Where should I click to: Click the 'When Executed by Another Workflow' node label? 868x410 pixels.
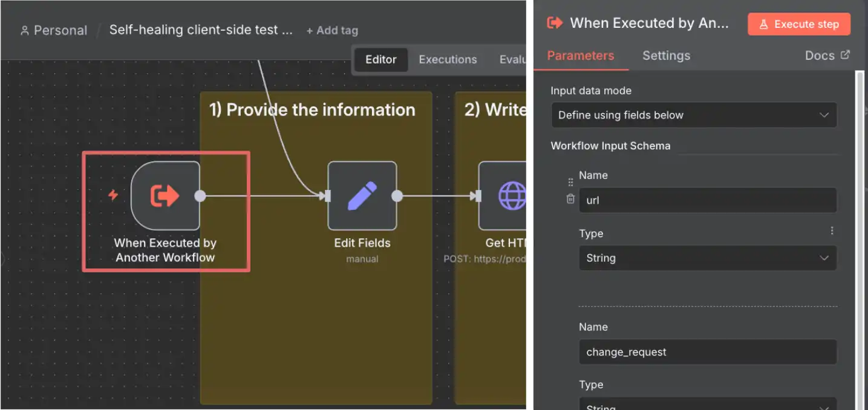click(x=165, y=250)
